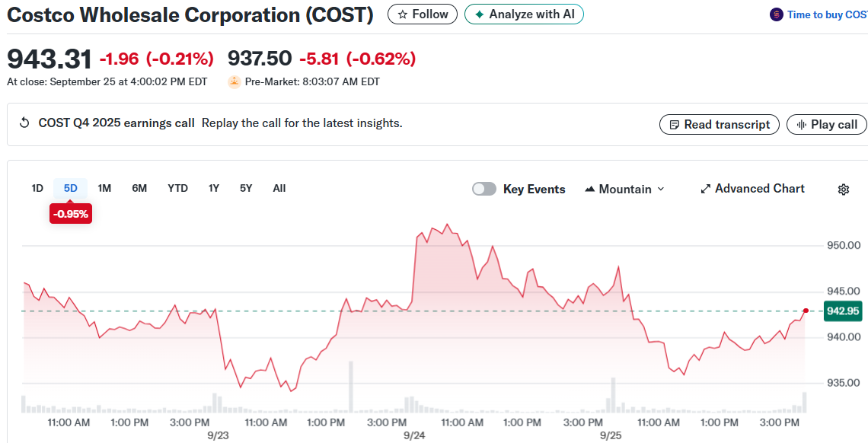This screenshot has height=443, width=868.
Task: Click the 942.95 current price label
Action: click(x=843, y=311)
